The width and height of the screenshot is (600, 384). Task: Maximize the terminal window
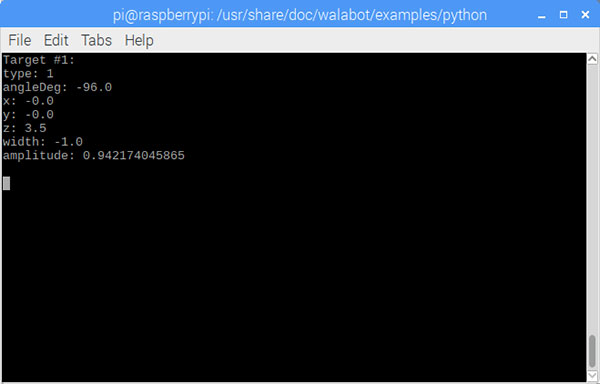(563, 15)
